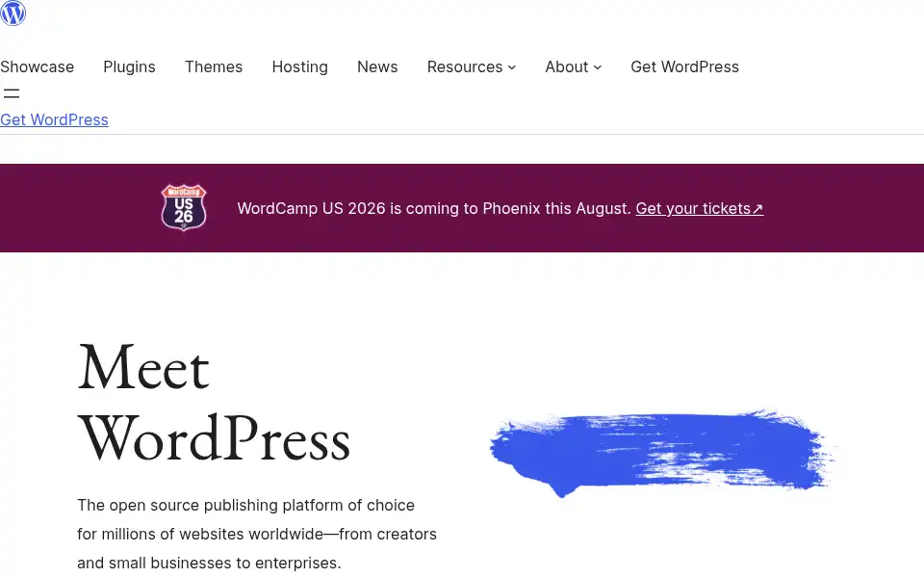Click Get WordPress in the nav bar

(x=684, y=66)
